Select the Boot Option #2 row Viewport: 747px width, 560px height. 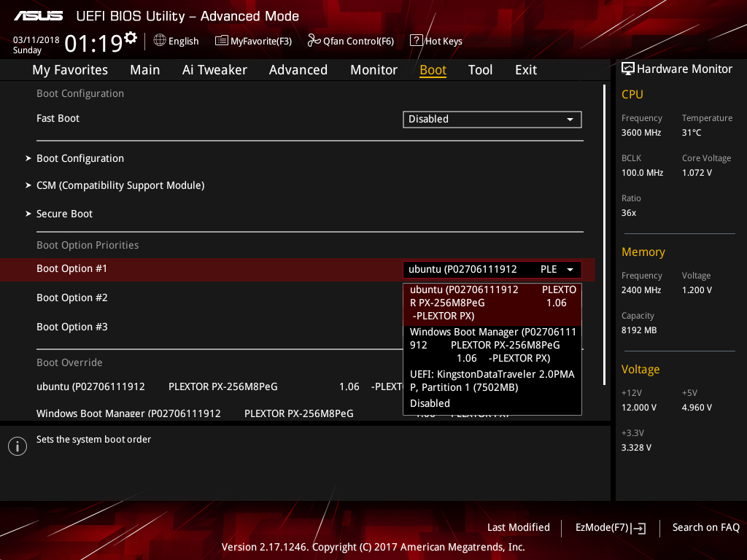(x=72, y=297)
